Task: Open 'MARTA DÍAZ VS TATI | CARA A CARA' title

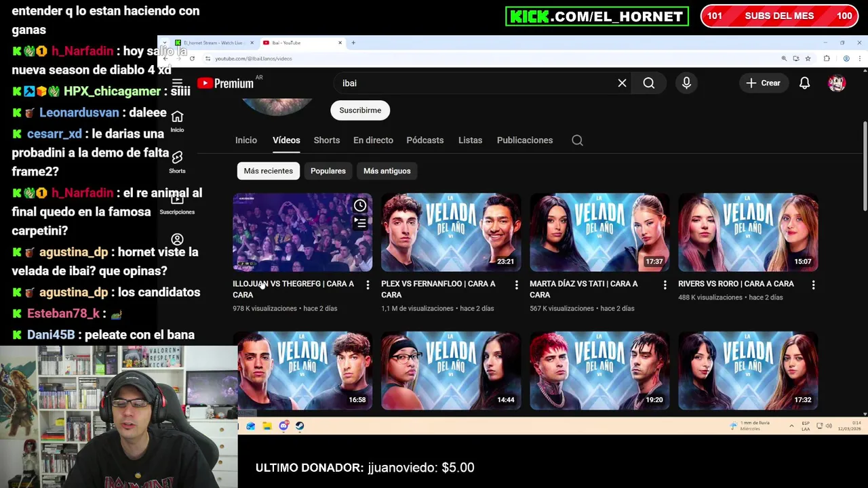Action: (584, 289)
